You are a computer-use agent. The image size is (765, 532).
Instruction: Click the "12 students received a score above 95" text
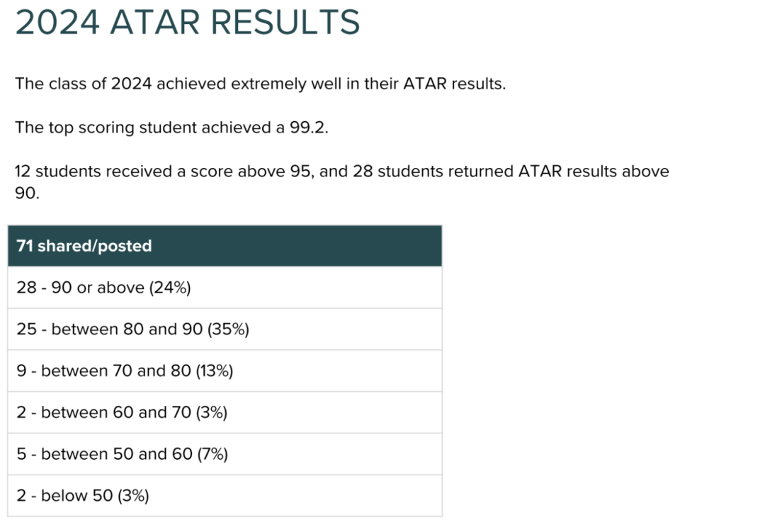click(162, 171)
